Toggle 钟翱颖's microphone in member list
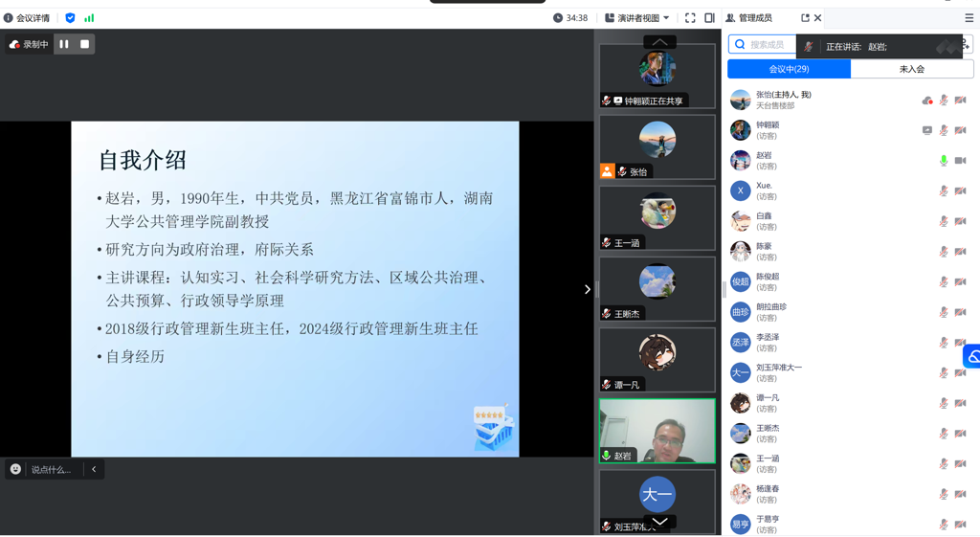Image resolution: width=980 pixels, height=537 pixels. click(x=943, y=130)
